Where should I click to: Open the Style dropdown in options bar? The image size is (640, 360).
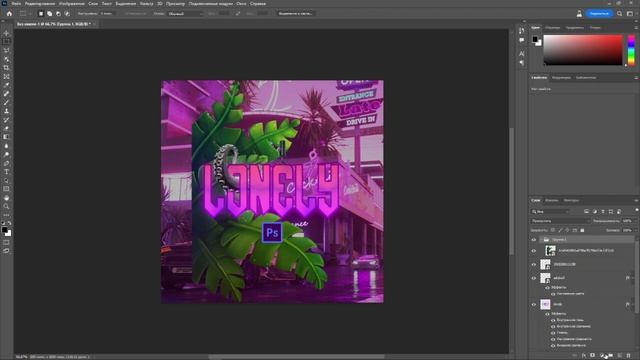(184, 13)
